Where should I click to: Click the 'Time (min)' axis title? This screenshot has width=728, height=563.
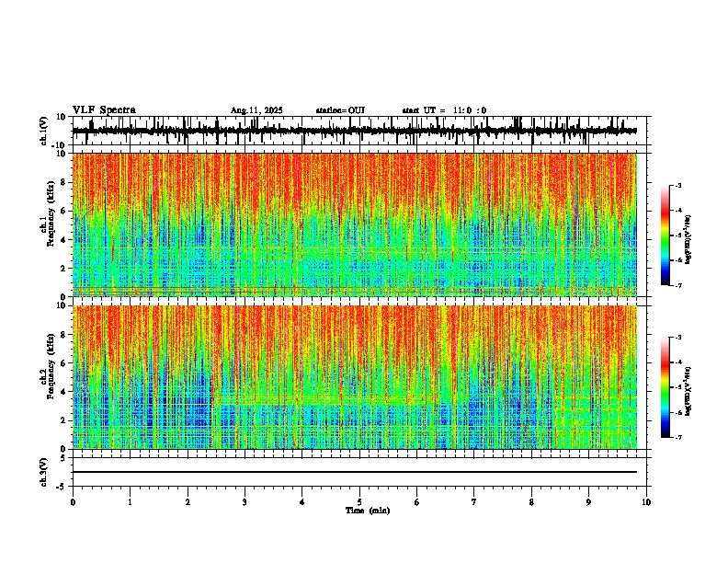coord(368,511)
